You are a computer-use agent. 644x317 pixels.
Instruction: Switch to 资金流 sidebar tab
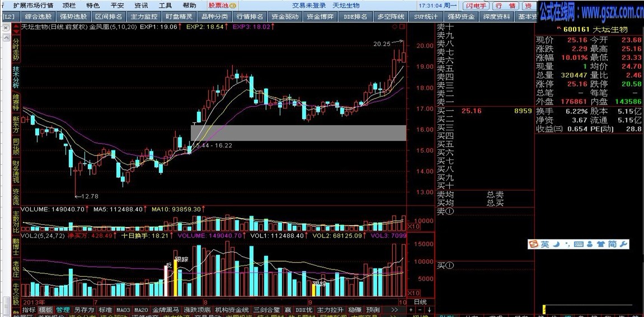[x=16, y=197]
